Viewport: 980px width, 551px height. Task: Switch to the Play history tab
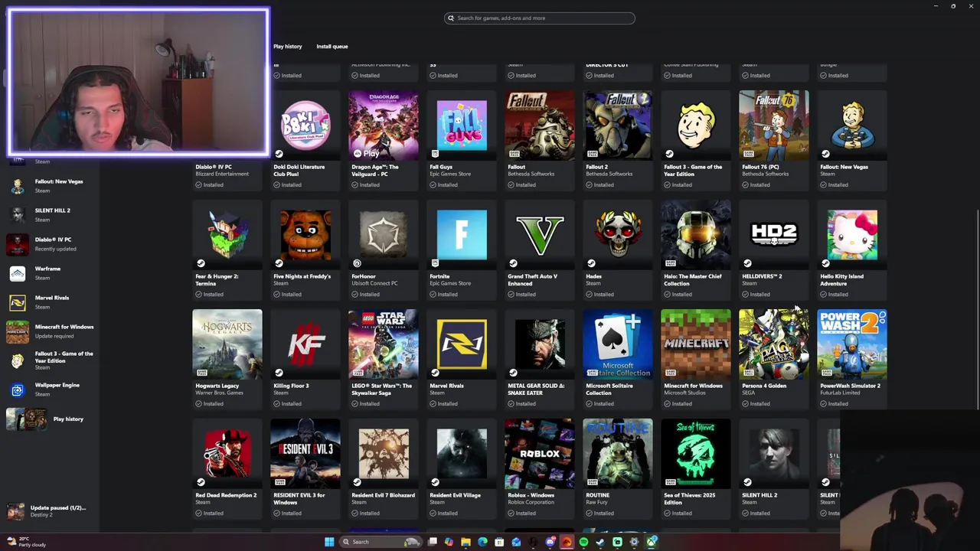pyautogui.click(x=288, y=47)
